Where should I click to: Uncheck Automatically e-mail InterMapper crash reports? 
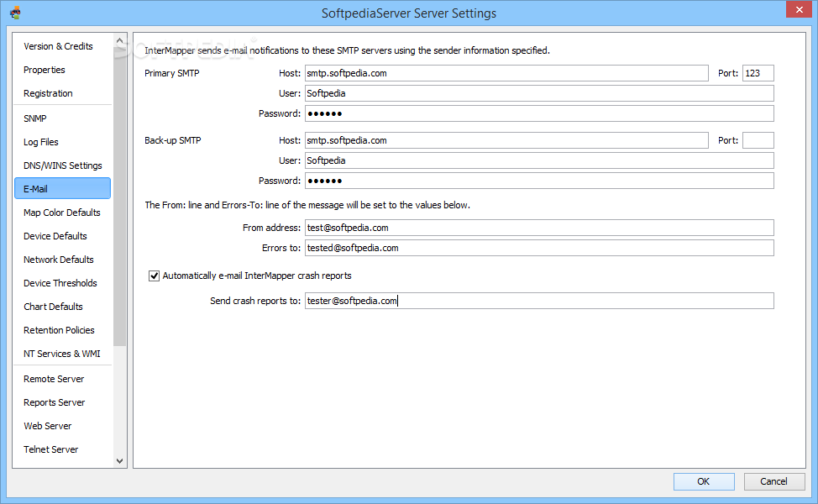tap(154, 276)
